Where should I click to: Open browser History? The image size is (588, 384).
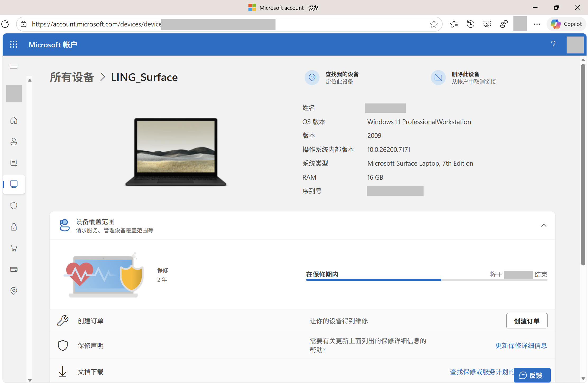click(470, 24)
